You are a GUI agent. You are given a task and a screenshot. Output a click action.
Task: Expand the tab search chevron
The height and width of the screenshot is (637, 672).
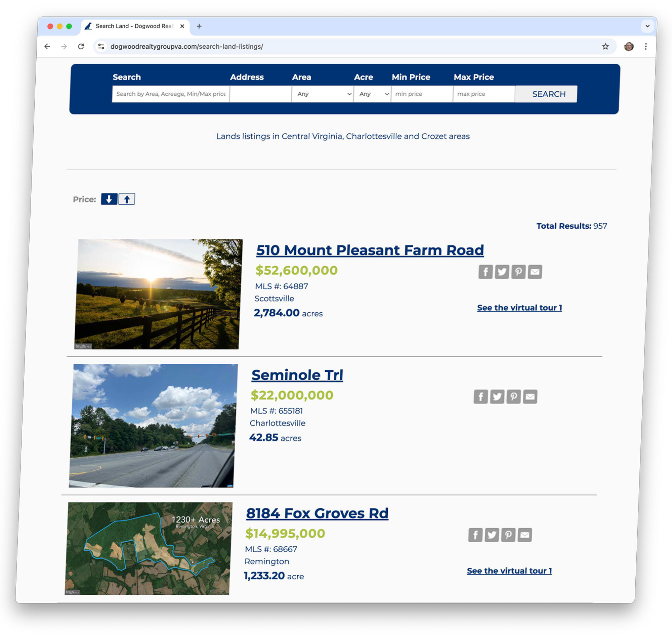tap(647, 26)
